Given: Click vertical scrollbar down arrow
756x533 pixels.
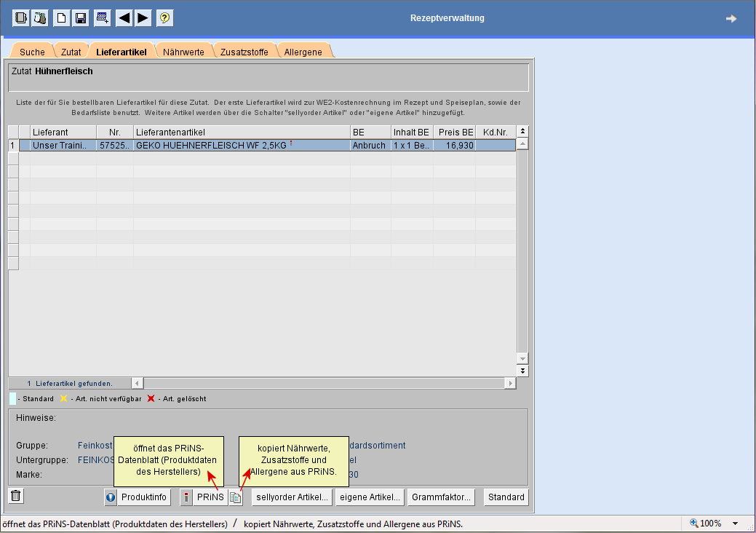Looking at the screenshot, I should click(x=522, y=358).
